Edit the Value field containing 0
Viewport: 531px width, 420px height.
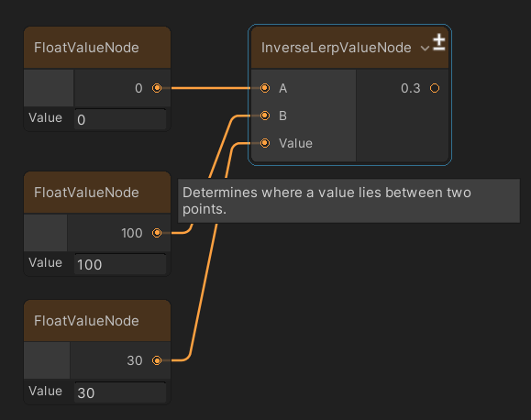[x=120, y=119]
